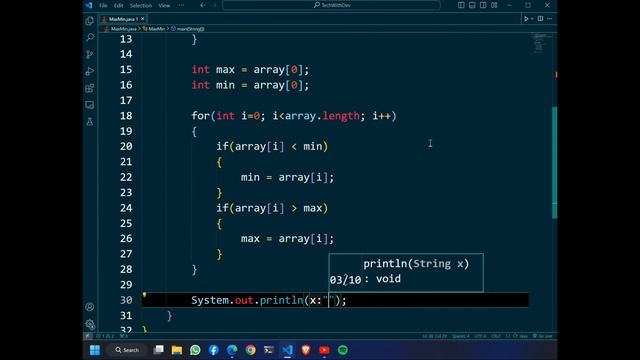Open Brave browser from the taskbar
This screenshot has width=640, height=360.
coord(306,350)
